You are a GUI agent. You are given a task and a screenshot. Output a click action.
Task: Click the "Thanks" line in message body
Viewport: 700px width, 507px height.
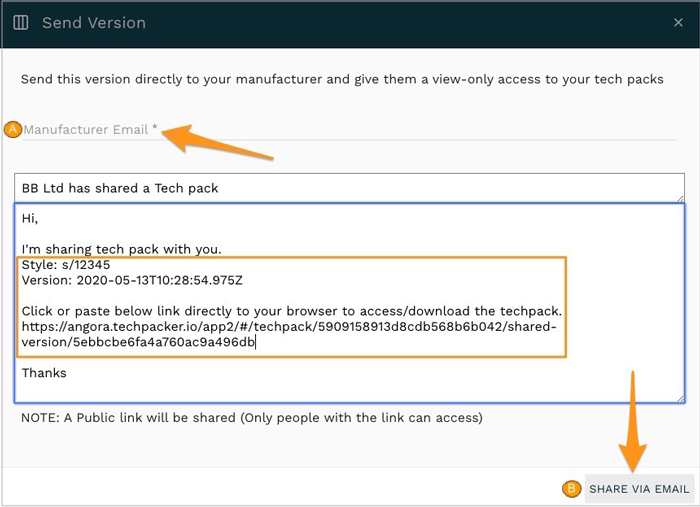44,373
